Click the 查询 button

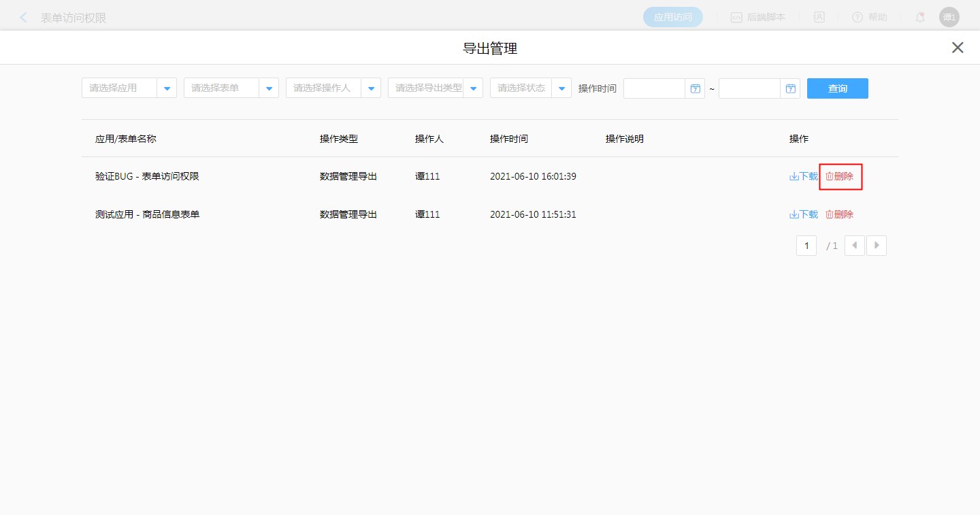click(837, 88)
